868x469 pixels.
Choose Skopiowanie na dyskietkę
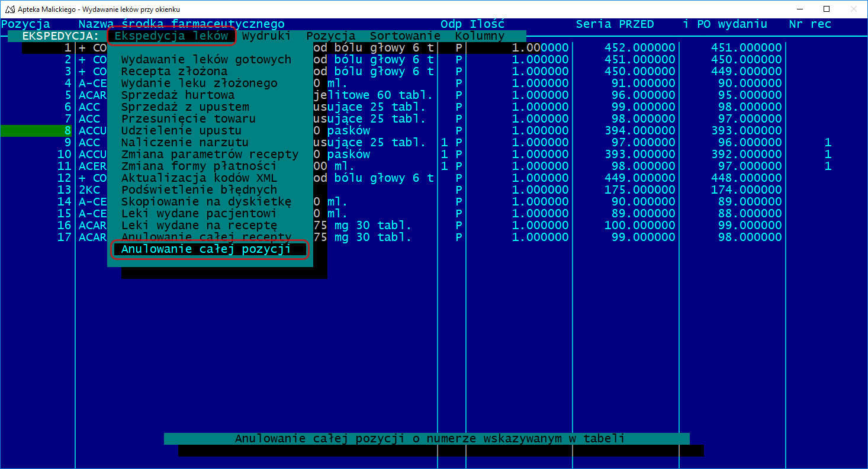point(206,202)
